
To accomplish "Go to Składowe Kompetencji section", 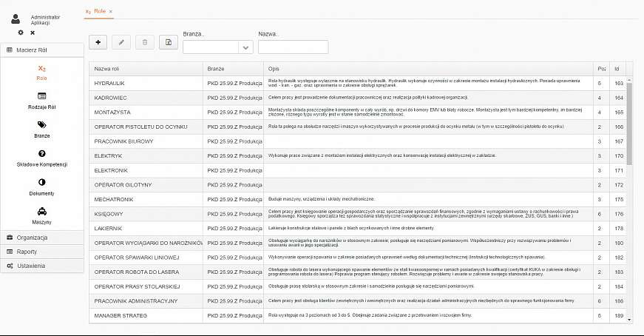I will 41,158.
